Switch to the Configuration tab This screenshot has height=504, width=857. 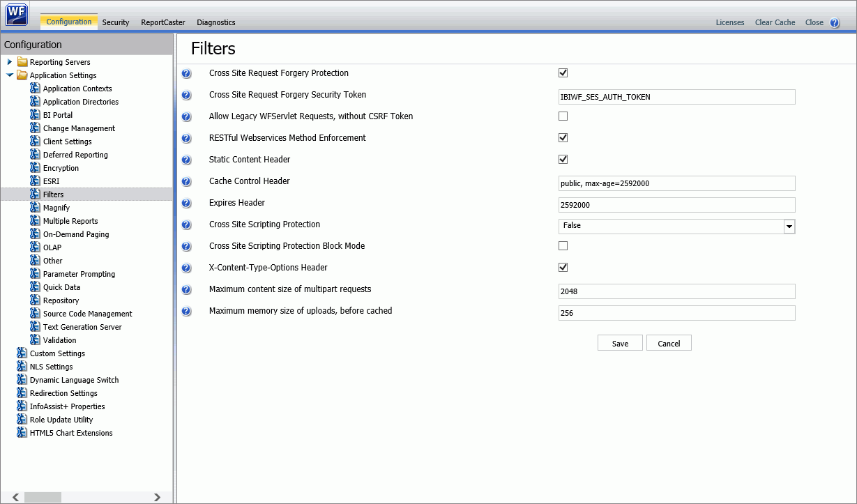point(69,22)
